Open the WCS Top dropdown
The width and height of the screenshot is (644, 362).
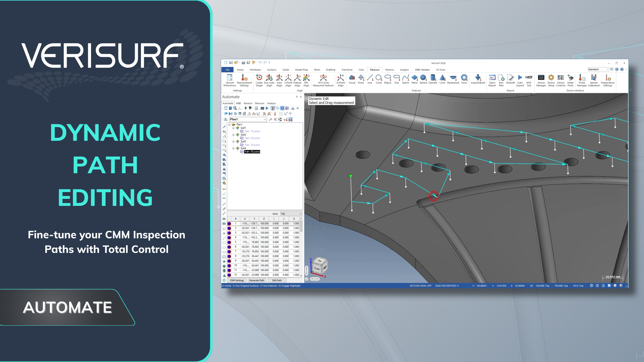coord(291,214)
